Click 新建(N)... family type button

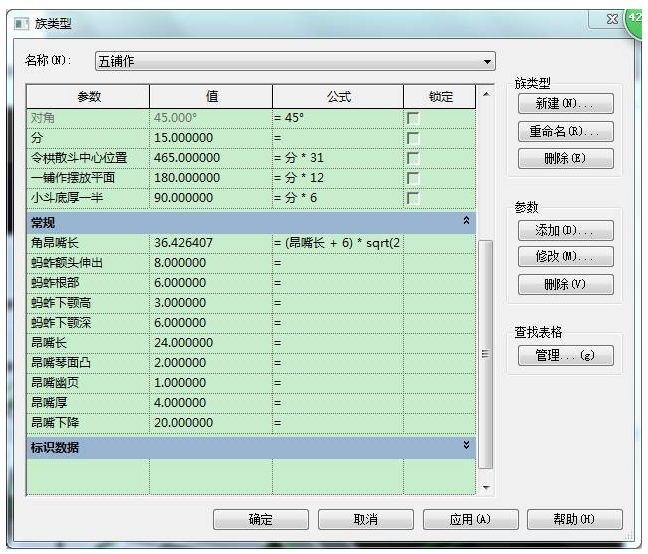565,103
